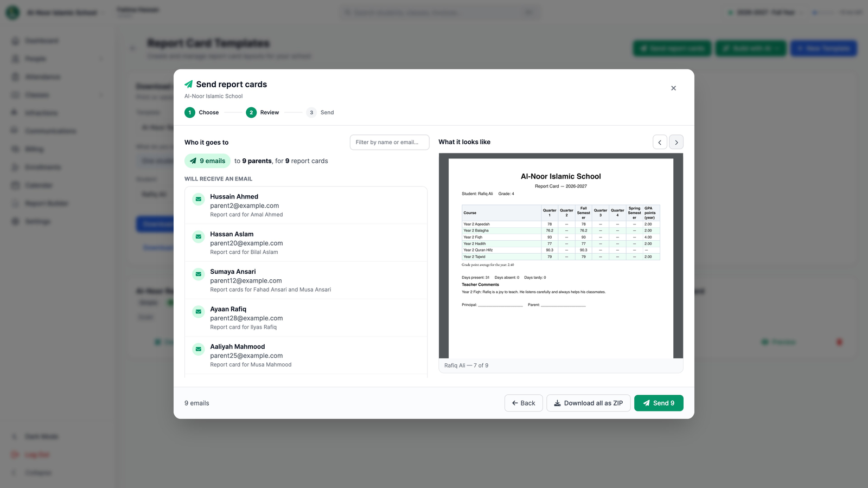
Task: Click 'Report card for Ilyas Rafiq' text
Action: tap(243, 327)
